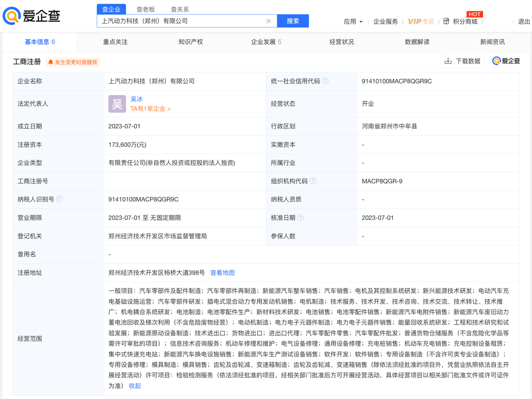Click the help icon beside 组织机构代码
The height and width of the screenshot is (399, 532).
click(x=313, y=181)
